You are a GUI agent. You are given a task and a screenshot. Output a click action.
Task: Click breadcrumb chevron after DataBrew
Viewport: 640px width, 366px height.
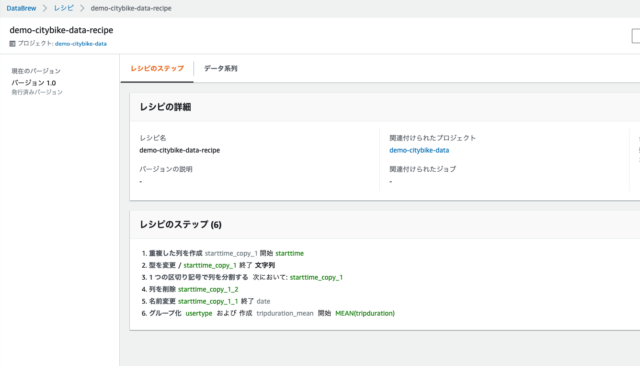[x=45, y=8]
